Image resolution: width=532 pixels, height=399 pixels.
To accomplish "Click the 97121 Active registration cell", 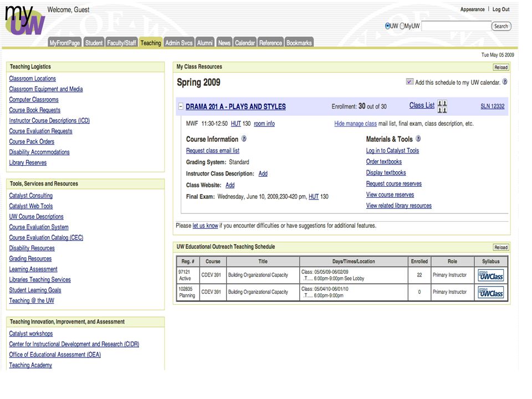I will [x=188, y=275].
